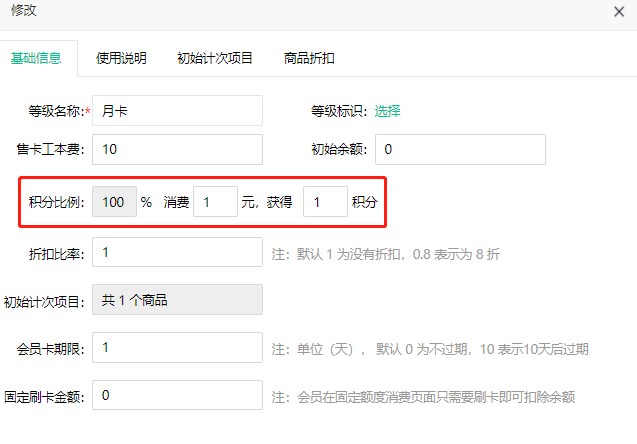Select the 折扣比率 input field
Screen dimensions: 637x444
pyautogui.click(x=177, y=252)
